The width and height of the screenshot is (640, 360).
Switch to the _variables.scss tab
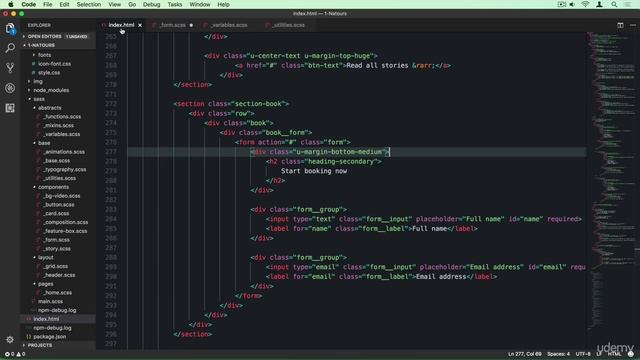coord(229,25)
